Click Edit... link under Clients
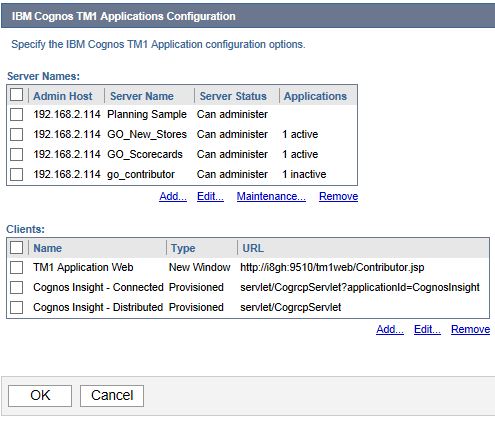The height and width of the screenshot is (428, 495). point(427,329)
